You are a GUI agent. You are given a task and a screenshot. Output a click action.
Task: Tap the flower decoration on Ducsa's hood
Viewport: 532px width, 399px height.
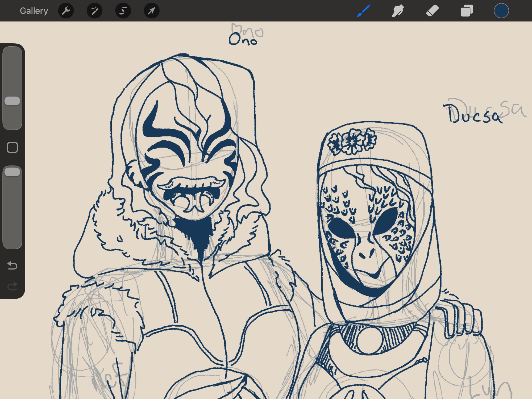(352, 142)
